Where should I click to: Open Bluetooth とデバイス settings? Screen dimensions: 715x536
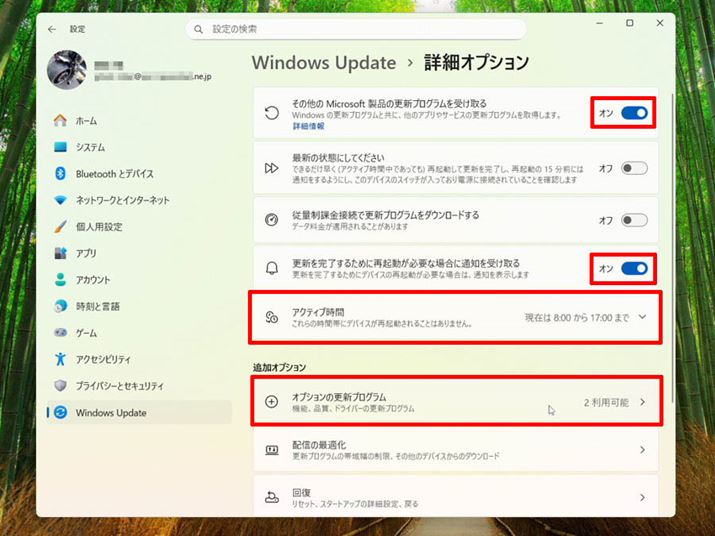coord(139,173)
